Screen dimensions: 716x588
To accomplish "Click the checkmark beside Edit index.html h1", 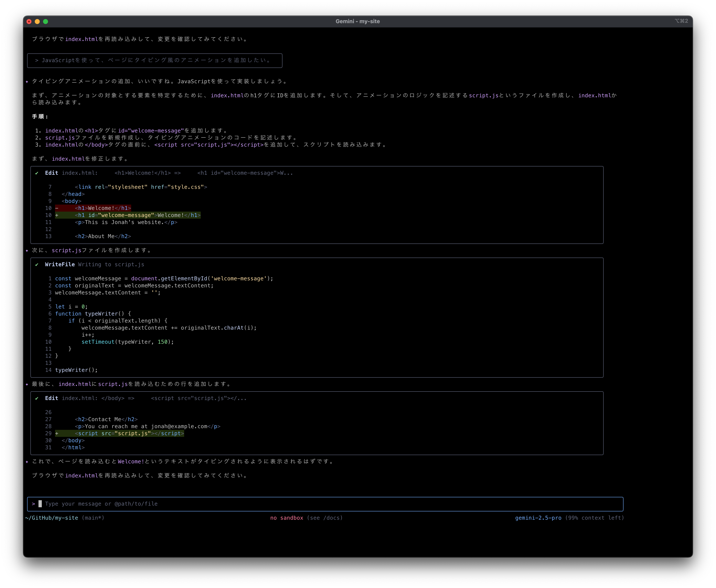I will point(37,173).
